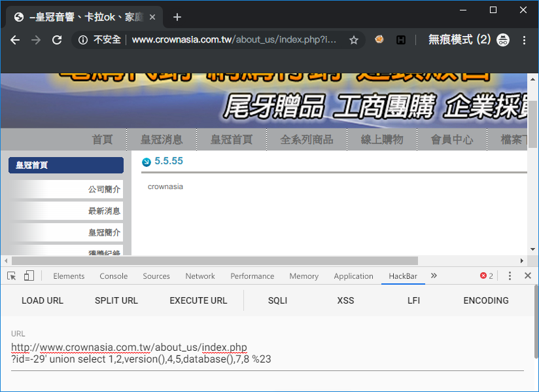
Task: Switch to the Memory tab
Action: tap(304, 276)
